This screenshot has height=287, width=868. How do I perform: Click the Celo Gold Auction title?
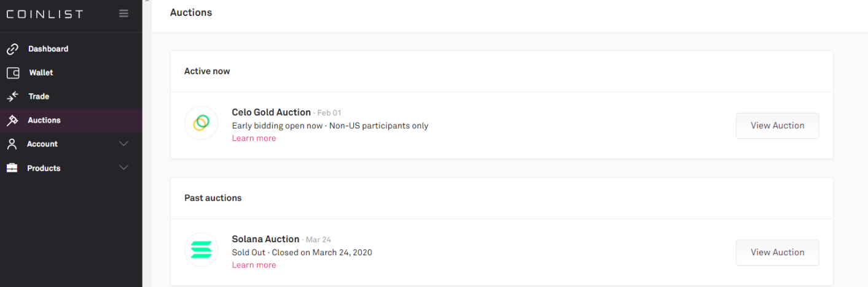271,112
